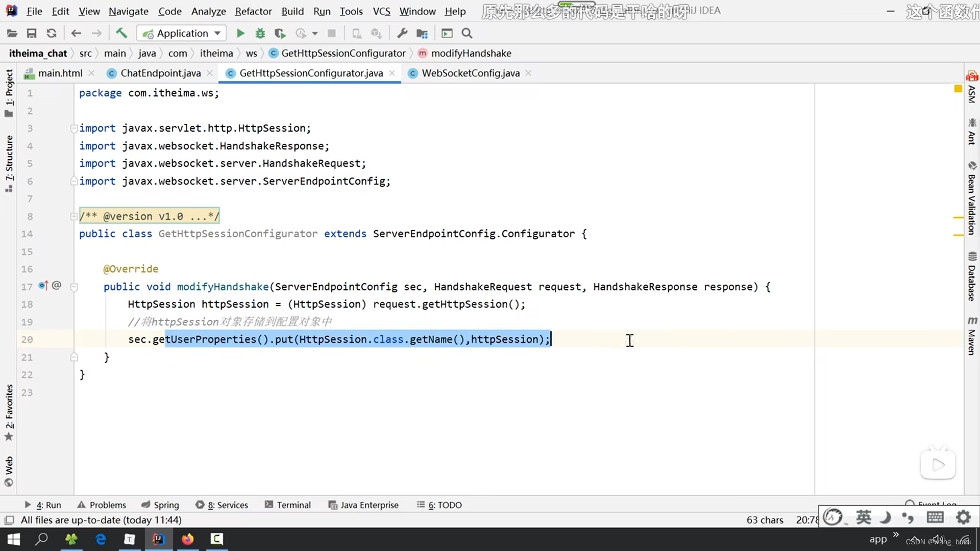Open Project Structure settings wrench icon

click(x=402, y=34)
